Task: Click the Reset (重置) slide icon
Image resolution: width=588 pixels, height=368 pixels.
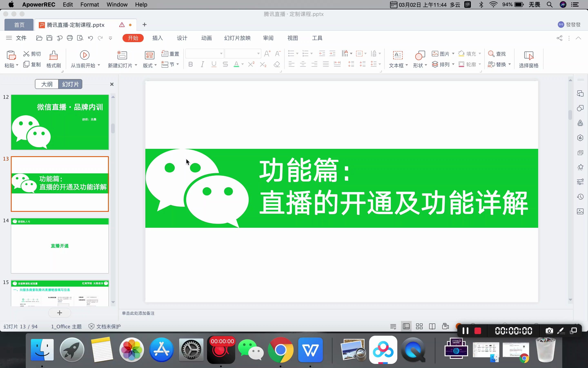Action: coord(165,54)
